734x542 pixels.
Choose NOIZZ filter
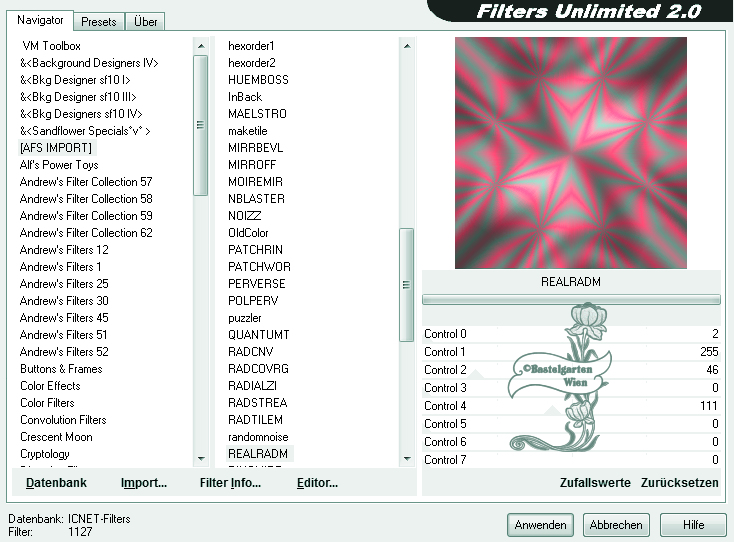pyautogui.click(x=244, y=216)
